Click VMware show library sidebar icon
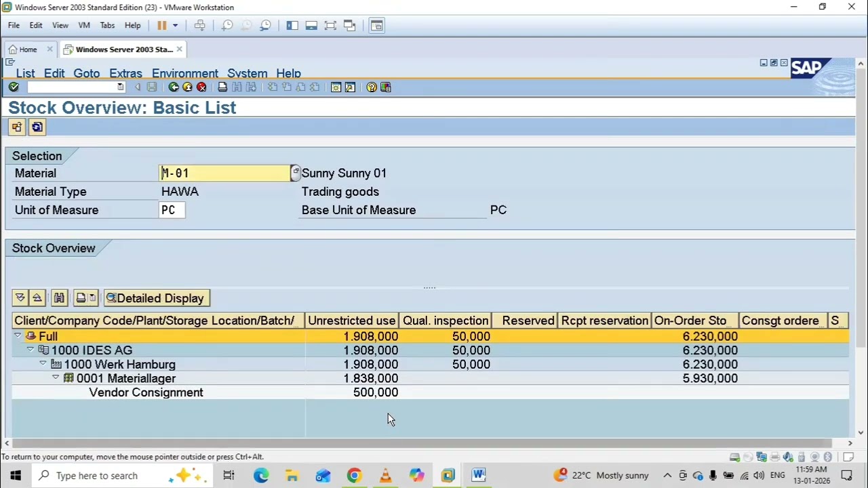Viewport: 868px width, 488px height. (292, 25)
